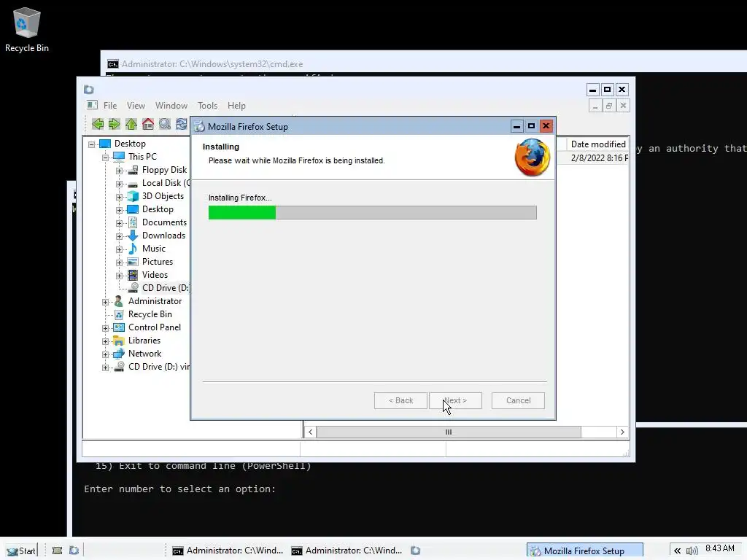Viewport: 747px width, 560px height.
Task: Click the file manager title bar app icon
Action: pos(89,90)
